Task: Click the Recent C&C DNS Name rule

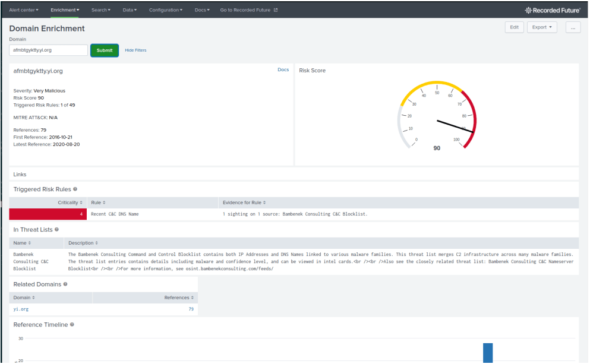Action: click(115, 214)
